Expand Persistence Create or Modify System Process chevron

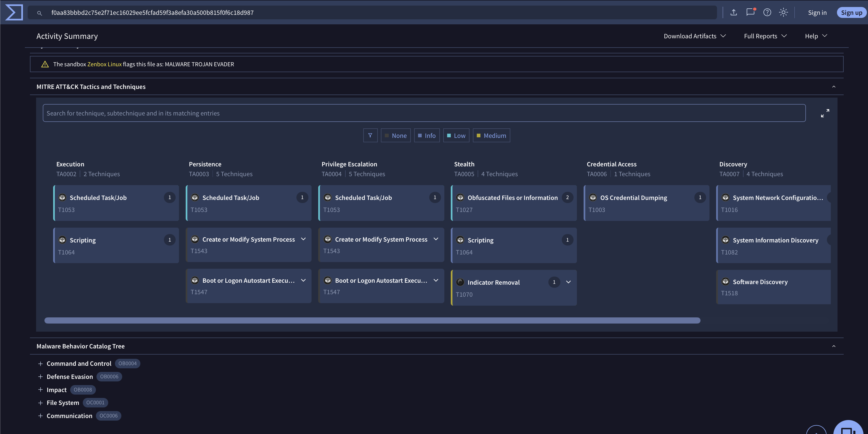(303, 239)
